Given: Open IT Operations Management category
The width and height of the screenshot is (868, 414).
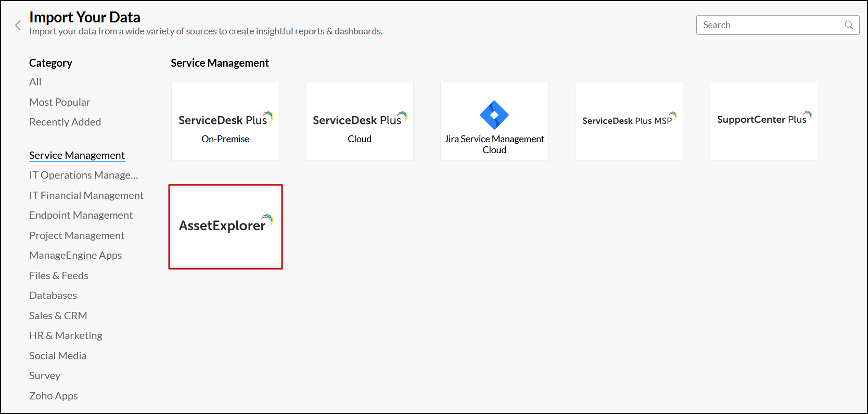Looking at the screenshot, I should click(84, 175).
